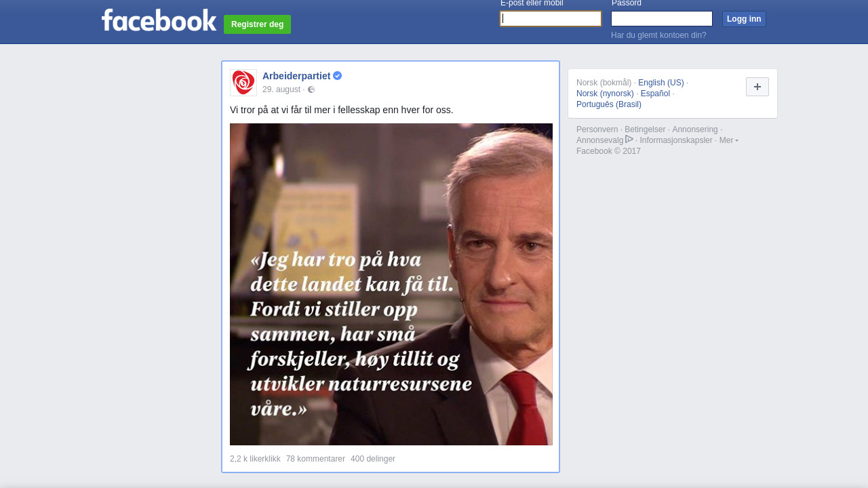This screenshot has height=488, width=868.
Task: Click the Norsk (bokmål) language label
Action: point(604,83)
